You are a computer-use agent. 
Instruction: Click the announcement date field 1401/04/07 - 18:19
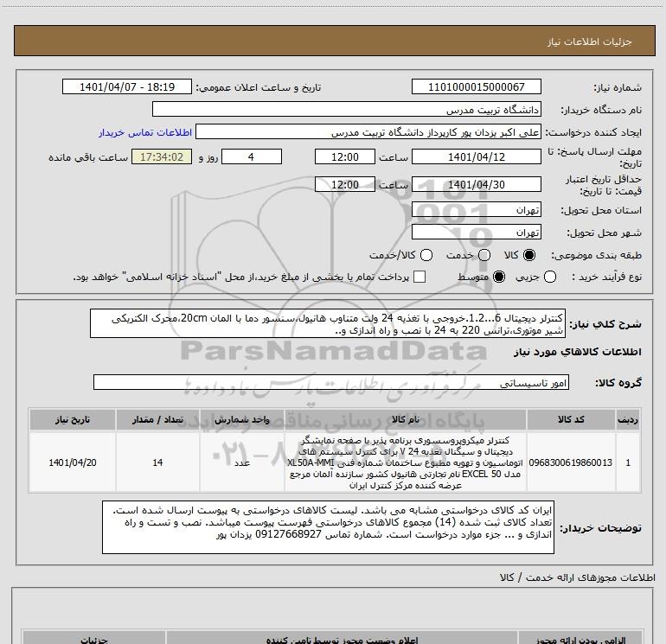[x=127, y=86]
